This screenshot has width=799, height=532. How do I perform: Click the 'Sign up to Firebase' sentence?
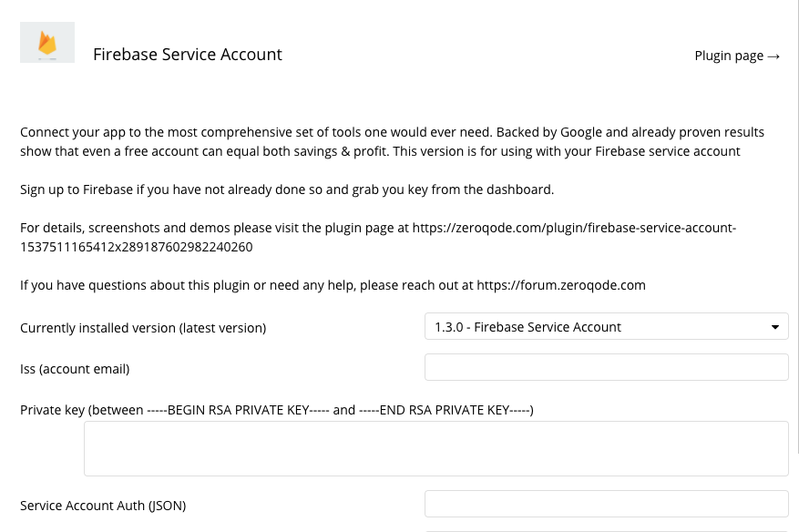[x=287, y=189]
